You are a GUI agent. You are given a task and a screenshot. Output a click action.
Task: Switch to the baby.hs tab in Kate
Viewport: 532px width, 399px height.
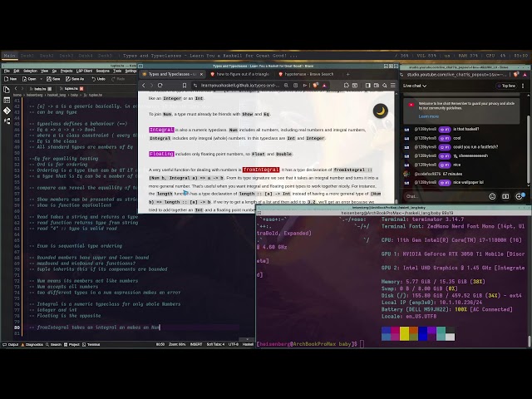click(x=40, y=89)
